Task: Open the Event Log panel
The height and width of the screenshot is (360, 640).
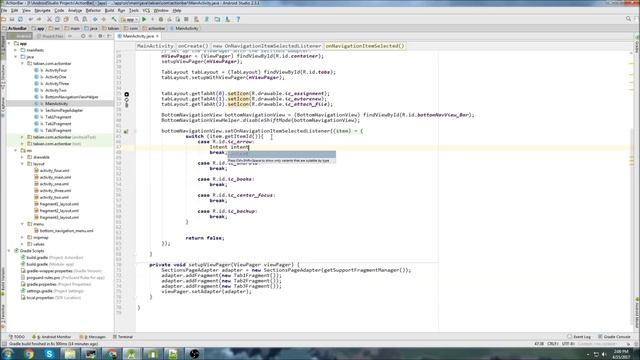Action: click(x=579, y=337)
